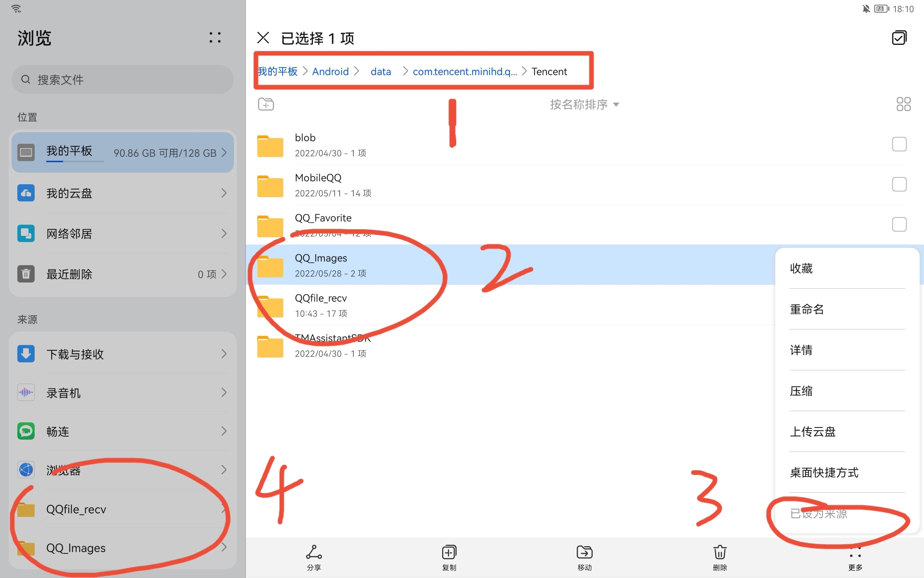Click the muted notification bell status icon
The height and width of the screenshot is (578, 924).
click(x=866, y=8)
